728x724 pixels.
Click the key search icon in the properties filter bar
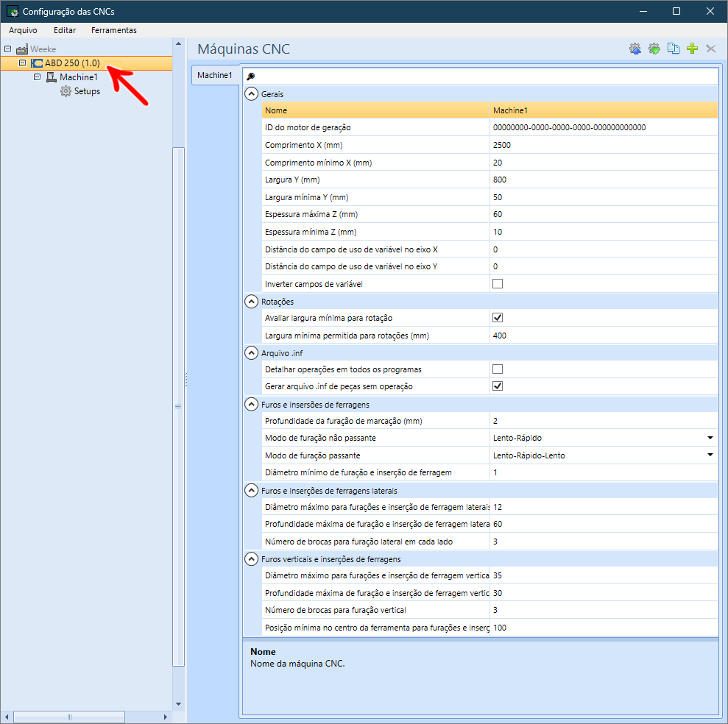click(x=251, y=77)
